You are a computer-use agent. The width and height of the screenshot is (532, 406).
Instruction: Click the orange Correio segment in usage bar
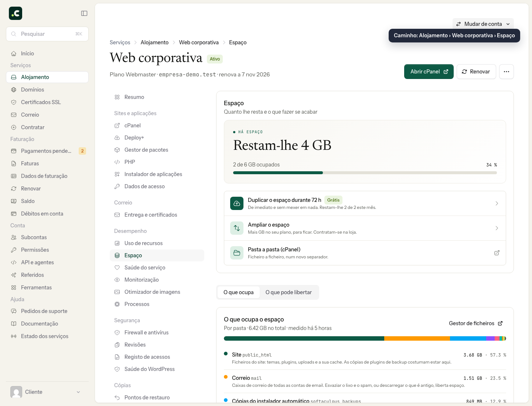[417, 338]
